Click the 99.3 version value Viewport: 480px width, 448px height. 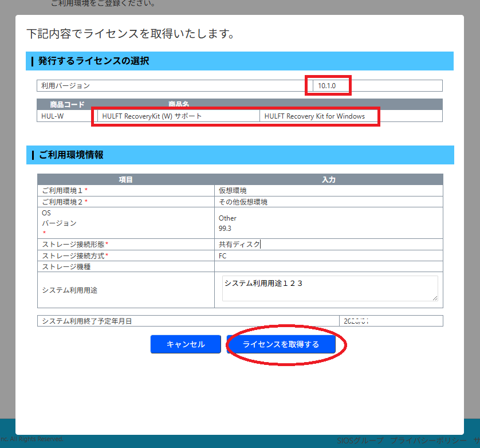225,229
